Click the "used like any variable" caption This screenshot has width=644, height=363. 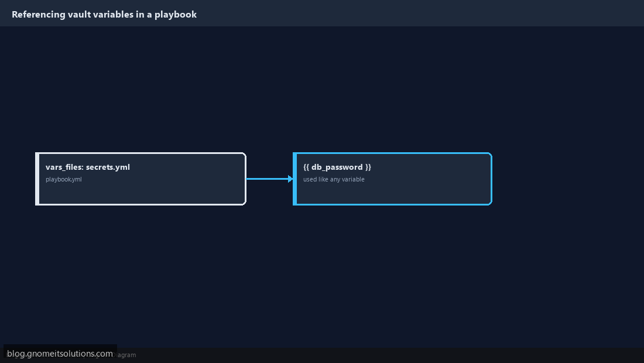click(334, 179)
